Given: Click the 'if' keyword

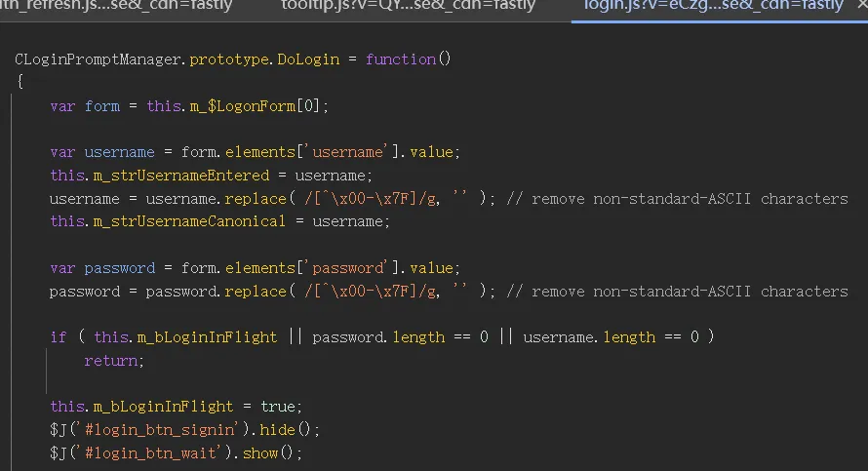Looking at the screenshot, I should 59,337.
